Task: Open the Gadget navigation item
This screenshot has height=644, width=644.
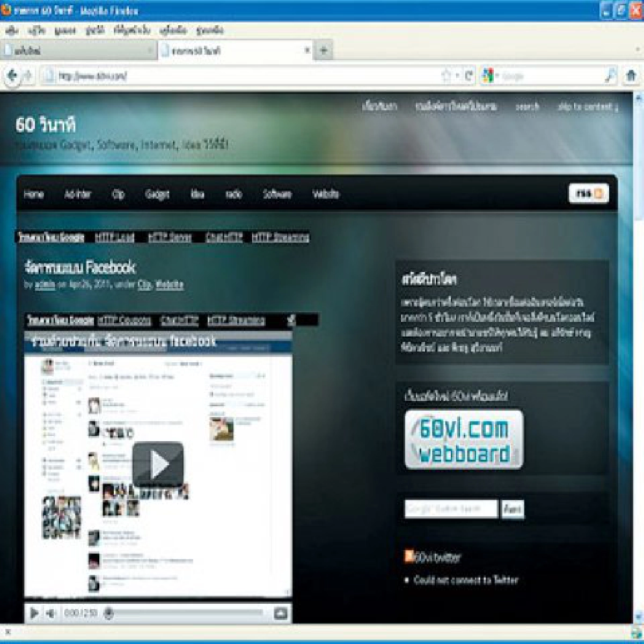Action: (x=157, y=194)
